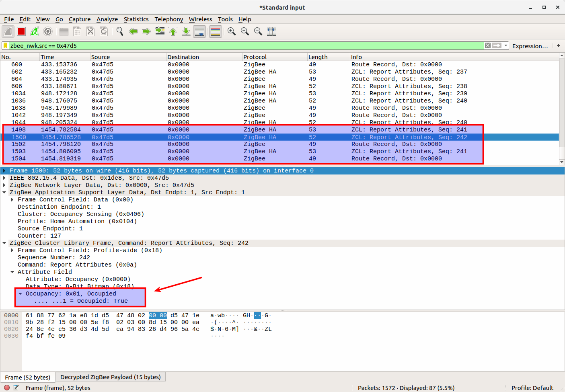The width and height of the screenshot is (565, 392).
Task: Open the Help menu
Action: pyautogui.click(x=244, y=19)
